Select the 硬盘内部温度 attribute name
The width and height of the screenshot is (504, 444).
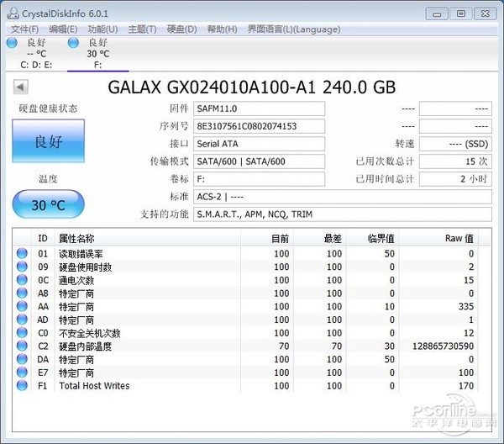tap(85, 346)
